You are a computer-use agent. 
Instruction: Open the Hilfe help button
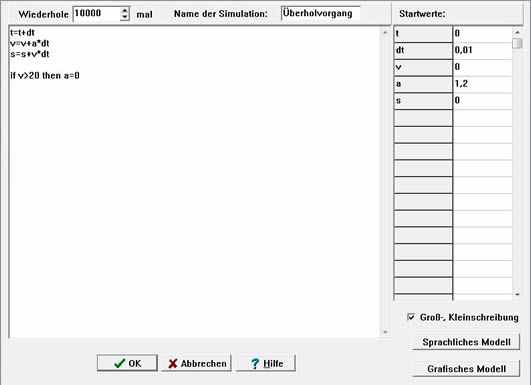(266, 363)
